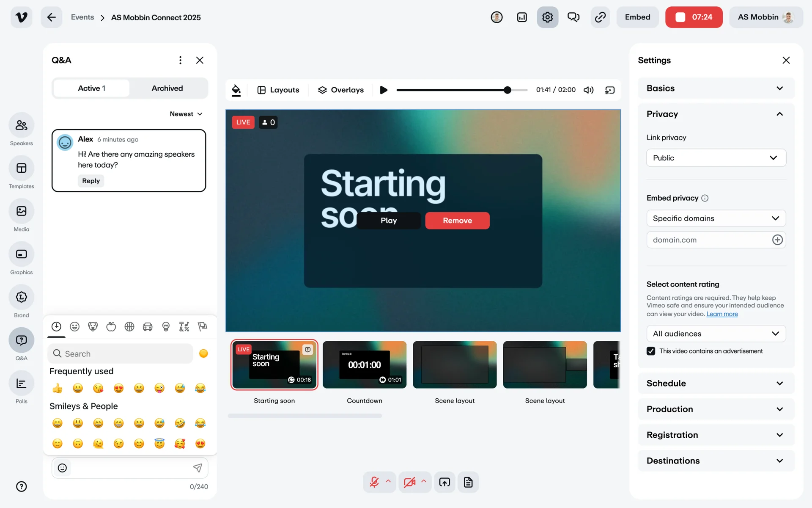Screen dimensions: 812x508
Task: Click the playback progress slider handle
Action: [x=507, y=90]
